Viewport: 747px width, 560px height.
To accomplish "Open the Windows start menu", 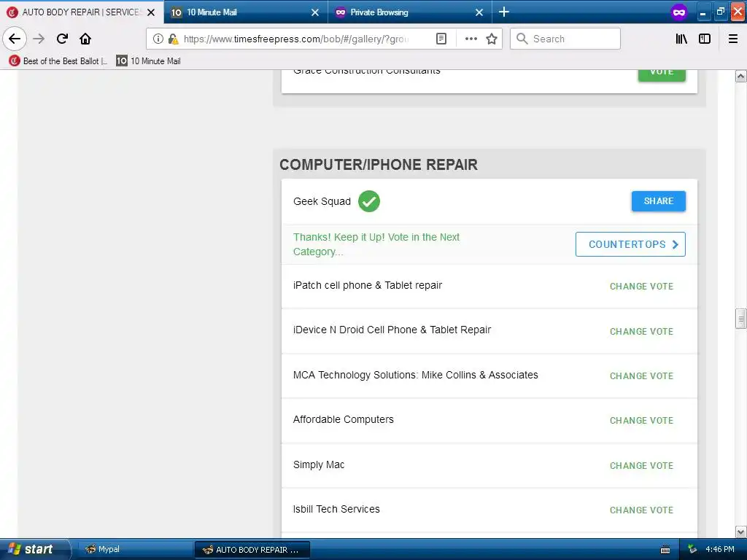I will click(34, 549).
